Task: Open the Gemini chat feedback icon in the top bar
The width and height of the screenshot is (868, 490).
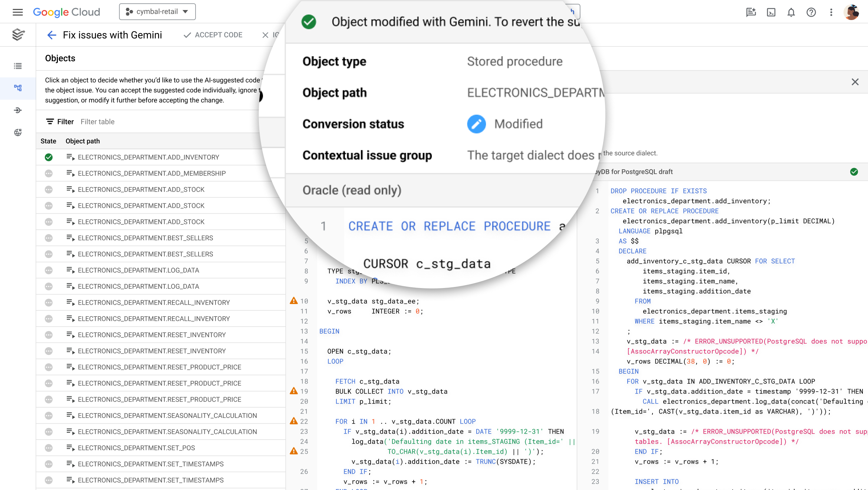Action: click(751, 12)
